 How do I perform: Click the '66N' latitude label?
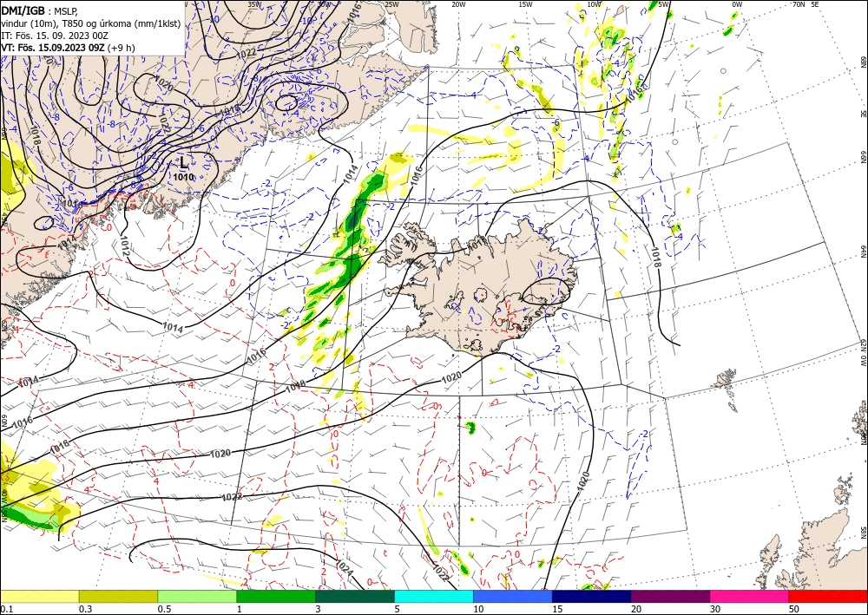[863, 157]
